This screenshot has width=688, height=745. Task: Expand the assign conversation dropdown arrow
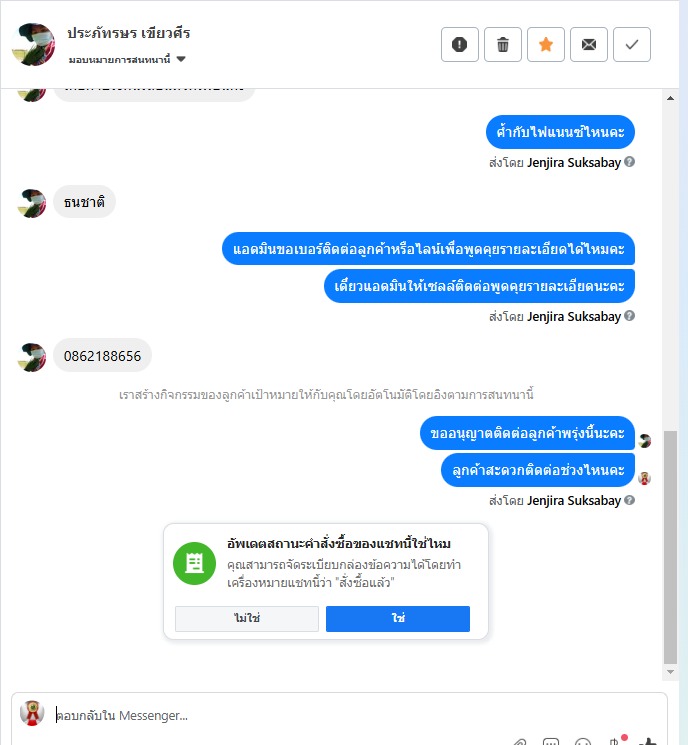pos(181,59)
